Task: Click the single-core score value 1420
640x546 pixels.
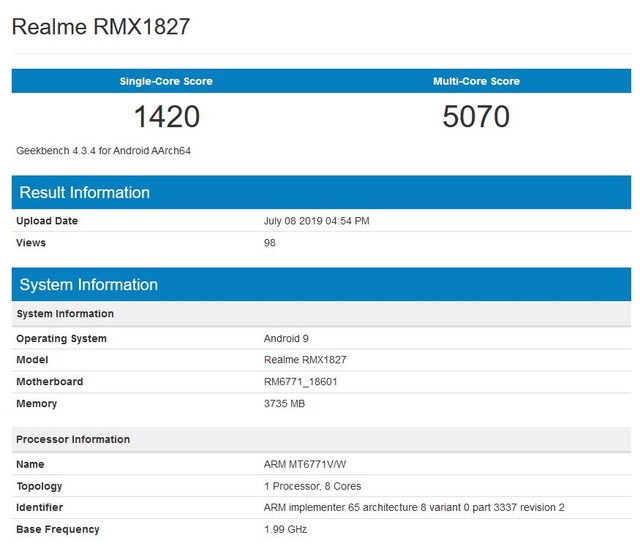Action: [x=166, y=117]
